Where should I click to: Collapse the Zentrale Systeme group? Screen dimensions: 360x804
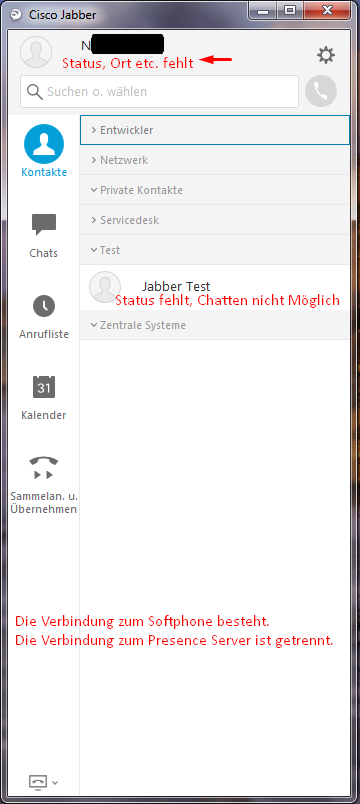coord(215,325)
